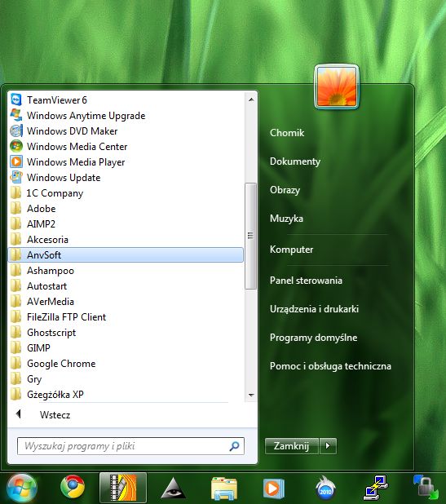
Task: Open the Chomik user folder
Action: (287, 132)
